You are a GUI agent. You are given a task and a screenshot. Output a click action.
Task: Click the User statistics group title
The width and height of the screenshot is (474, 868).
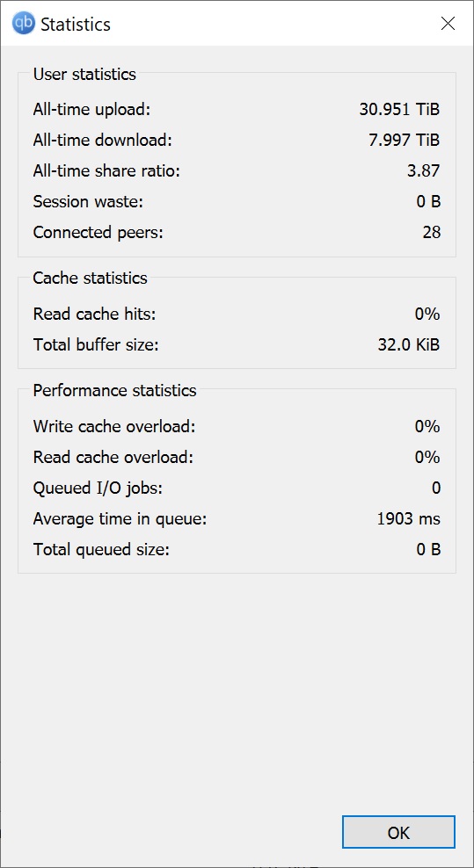[x=84, y=74]
